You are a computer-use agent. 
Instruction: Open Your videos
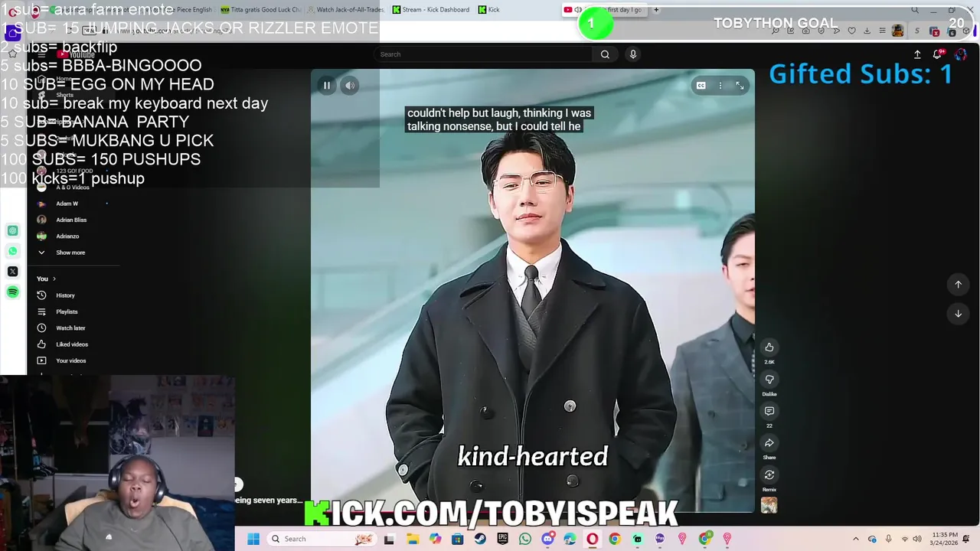point(70,360)
